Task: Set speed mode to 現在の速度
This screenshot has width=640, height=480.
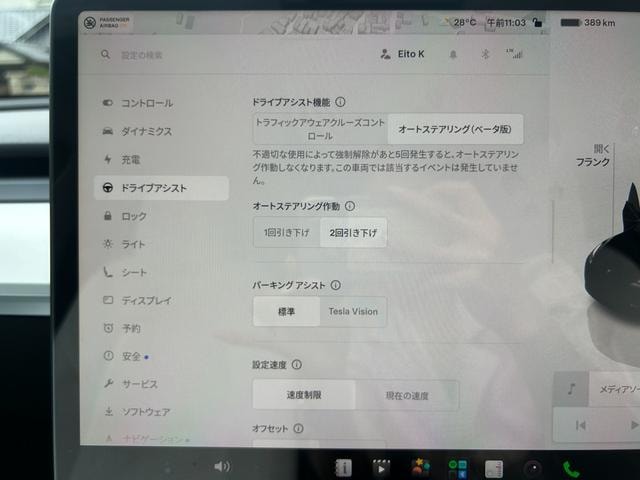Action: (x=407, y=395)
